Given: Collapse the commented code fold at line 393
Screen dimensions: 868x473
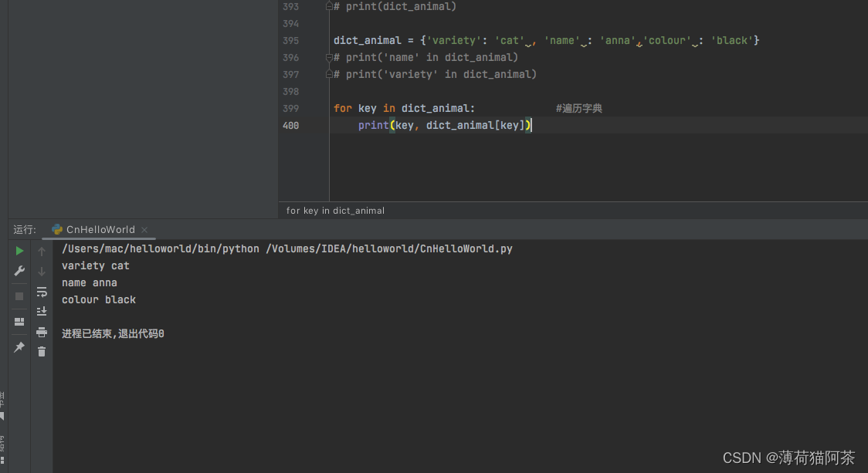Looking at the screenshot, I should pyautogui.click(x=328, y=6).
